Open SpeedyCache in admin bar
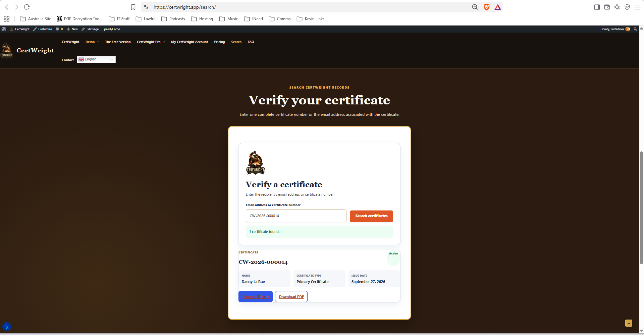Image resolution: width=644 pixels, height=335 pixels. pos(111,29)
